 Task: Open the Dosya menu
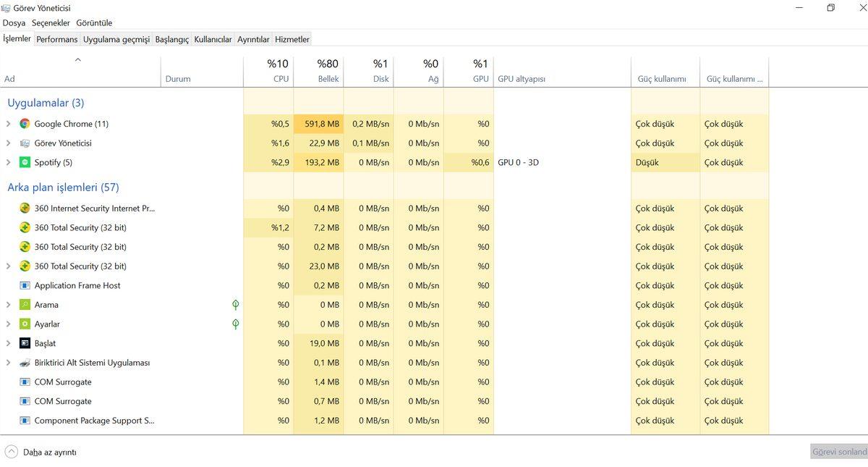click(x=13, y=22)
